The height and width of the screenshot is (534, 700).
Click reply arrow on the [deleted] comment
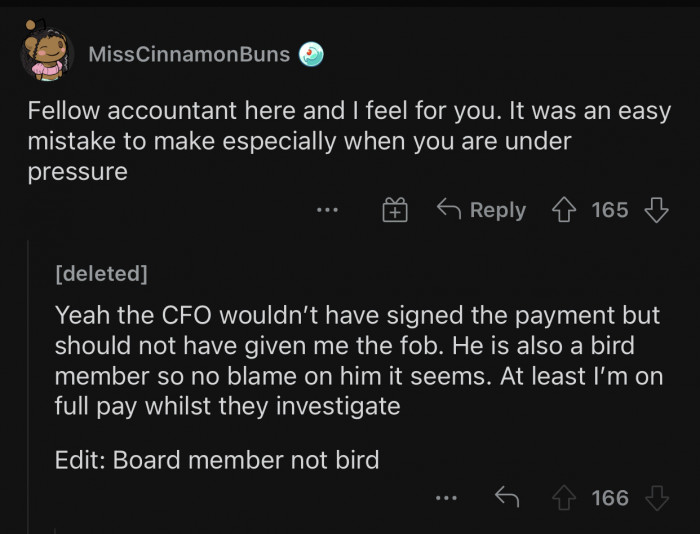(x=509, y=497)
